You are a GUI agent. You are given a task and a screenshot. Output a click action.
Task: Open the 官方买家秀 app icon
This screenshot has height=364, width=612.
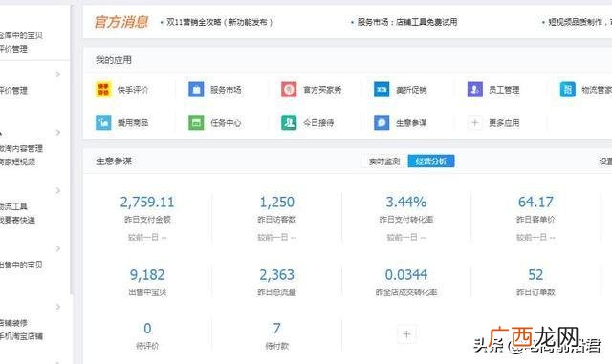[x=289, y=90]
